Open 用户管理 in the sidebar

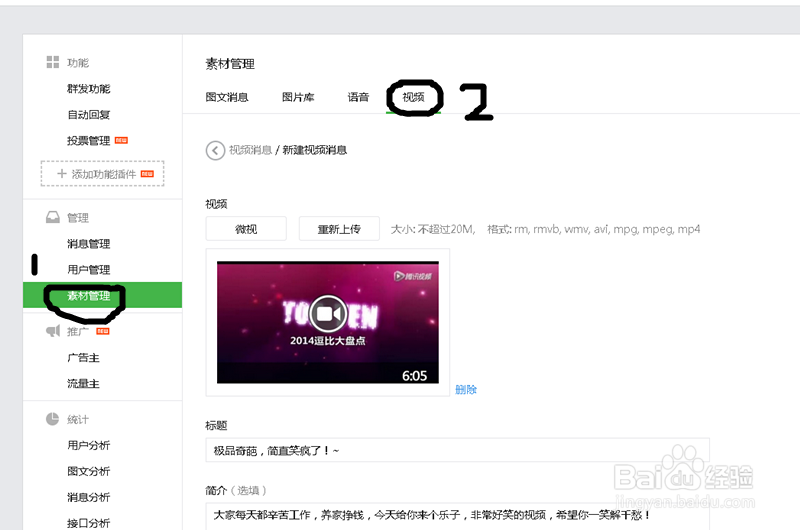pos(89,269)
